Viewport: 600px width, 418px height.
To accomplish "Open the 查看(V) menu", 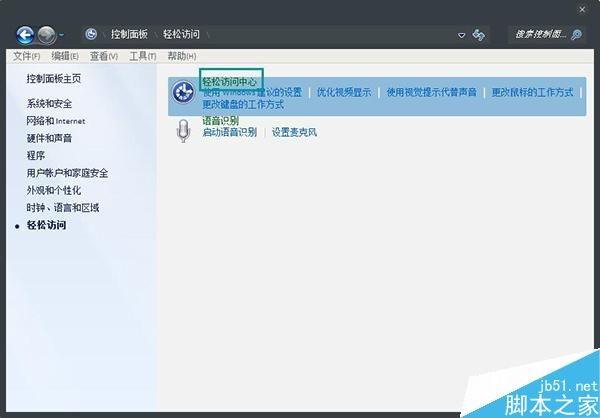I will click(105, 56).
